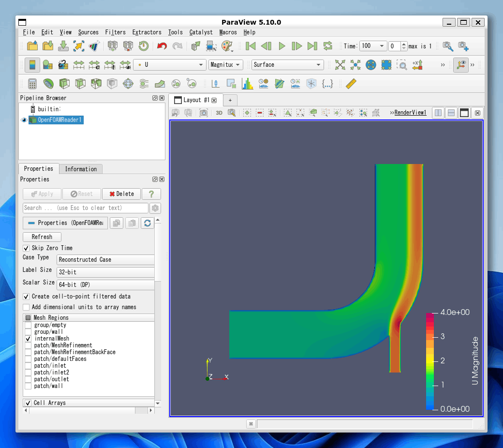Split render view horizontally icon
This screenshot has height=448, width=503.
click(x=438, y=113)
